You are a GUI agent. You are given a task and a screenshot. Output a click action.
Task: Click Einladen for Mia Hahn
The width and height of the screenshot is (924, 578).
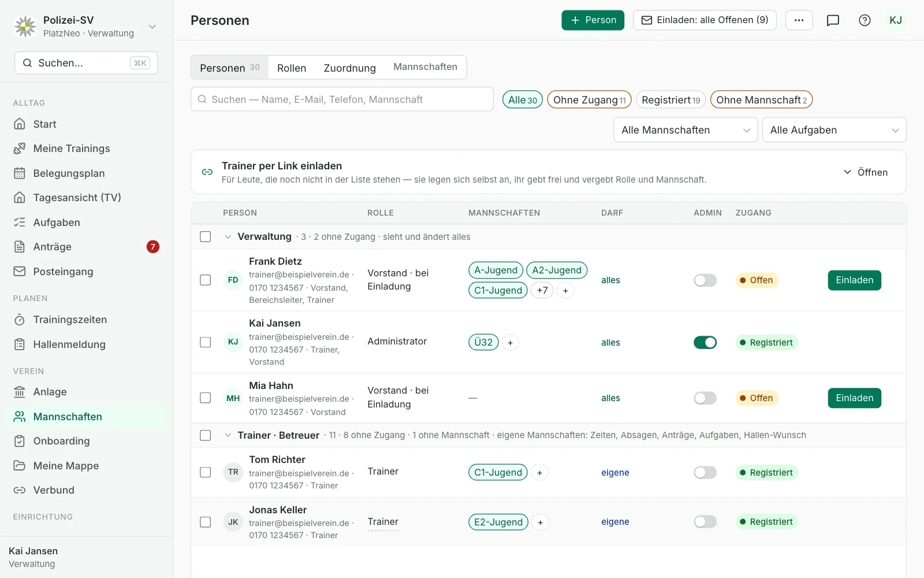pos(854,398)
